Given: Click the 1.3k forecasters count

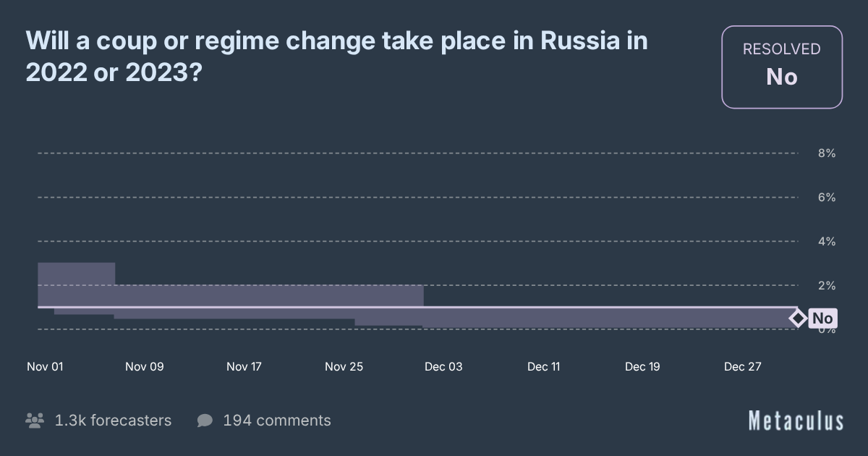Looking at the screenshot, I should pyautogui.click(x=113, y=421).
